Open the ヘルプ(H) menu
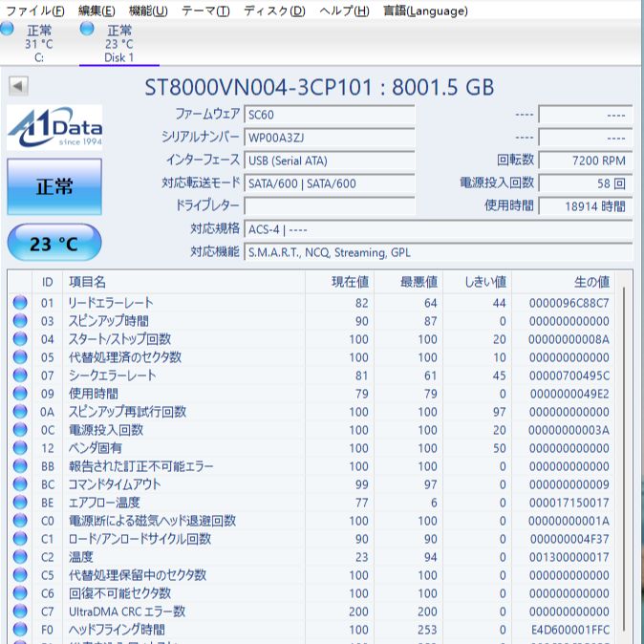Image resolution: width=644 pixels, height=644 pixels. [x=344, y=11]
